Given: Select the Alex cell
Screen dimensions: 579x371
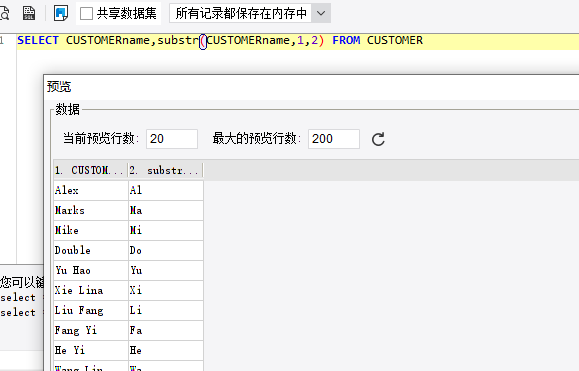Looking at the screenshot, I should tap(91, 190).
